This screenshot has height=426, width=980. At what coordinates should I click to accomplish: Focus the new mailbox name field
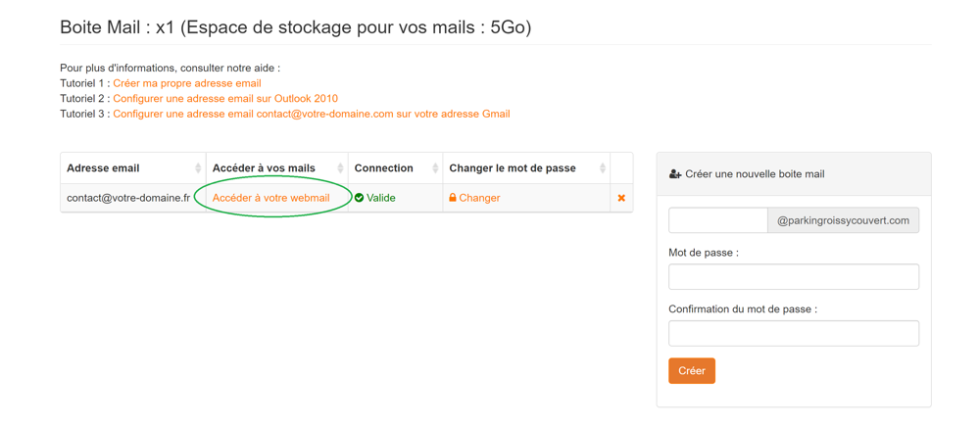pyautogui.click(x=717, y=220)
